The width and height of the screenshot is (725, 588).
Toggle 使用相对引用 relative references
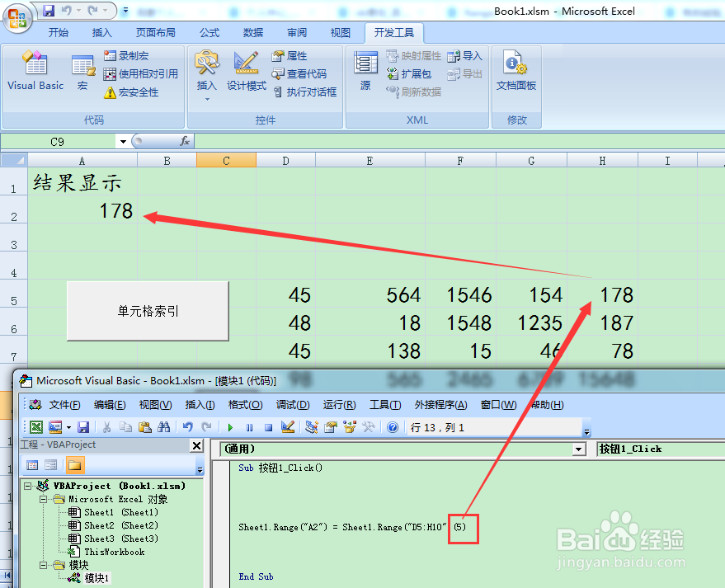(140, 74)
